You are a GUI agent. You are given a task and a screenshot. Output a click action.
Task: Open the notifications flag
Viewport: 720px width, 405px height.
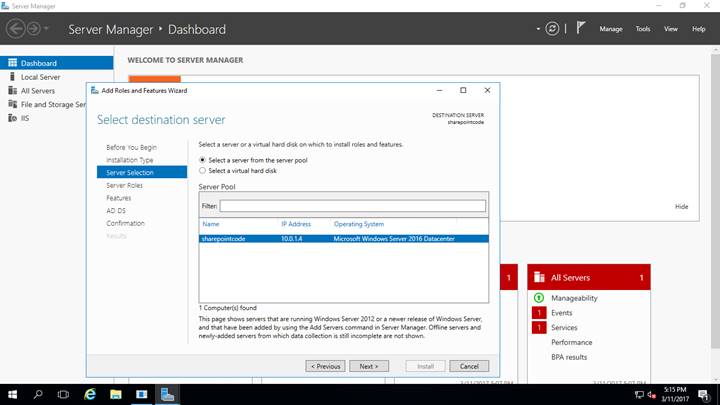(580, 28)
